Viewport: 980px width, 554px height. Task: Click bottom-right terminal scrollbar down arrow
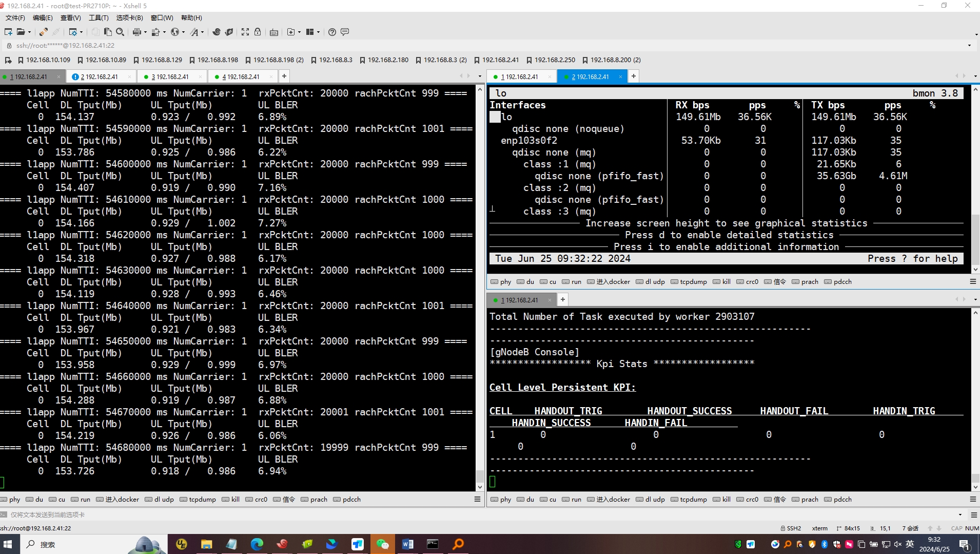point(975,487)
